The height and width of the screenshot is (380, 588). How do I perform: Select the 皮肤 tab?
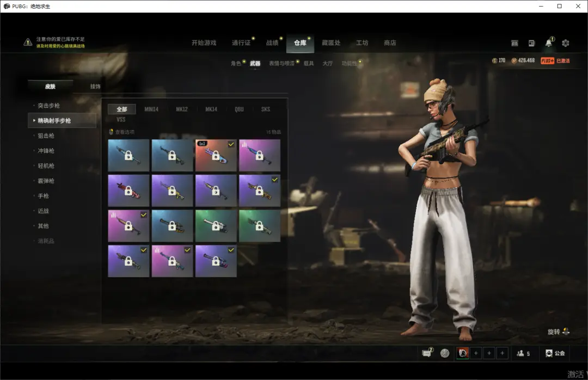(x=50, y=87)
